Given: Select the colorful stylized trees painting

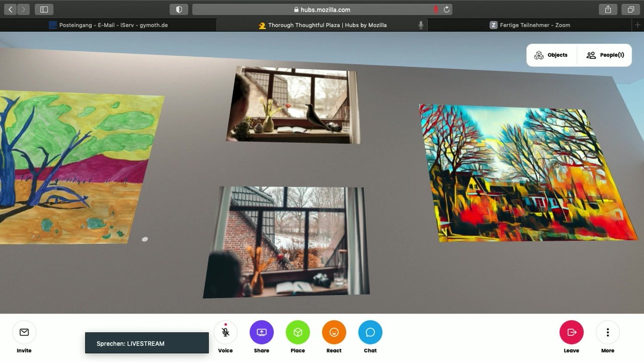Looking at the screenshot, I should click(x=526, y=173).
